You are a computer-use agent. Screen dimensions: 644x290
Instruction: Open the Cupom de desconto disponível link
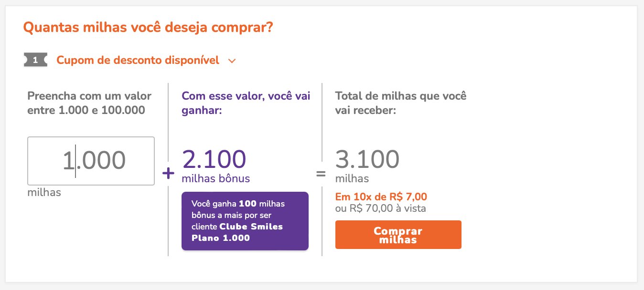[x=138, y=60]
